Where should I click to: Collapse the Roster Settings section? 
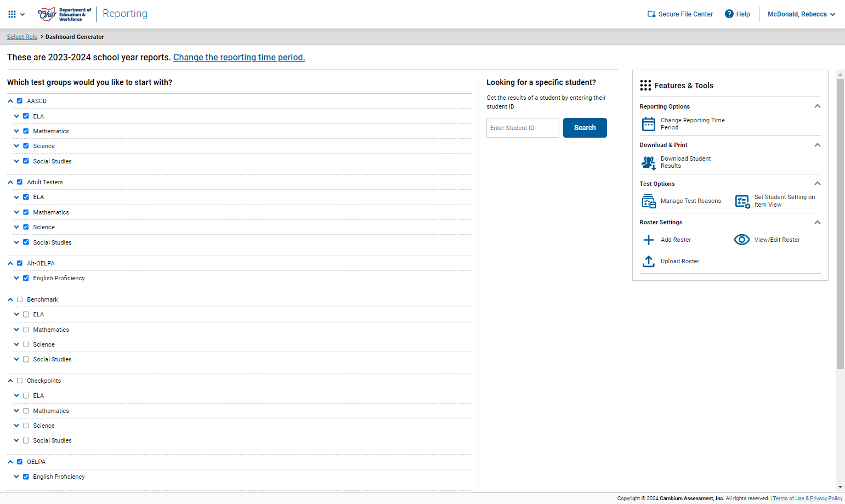[x=817, y=222]
